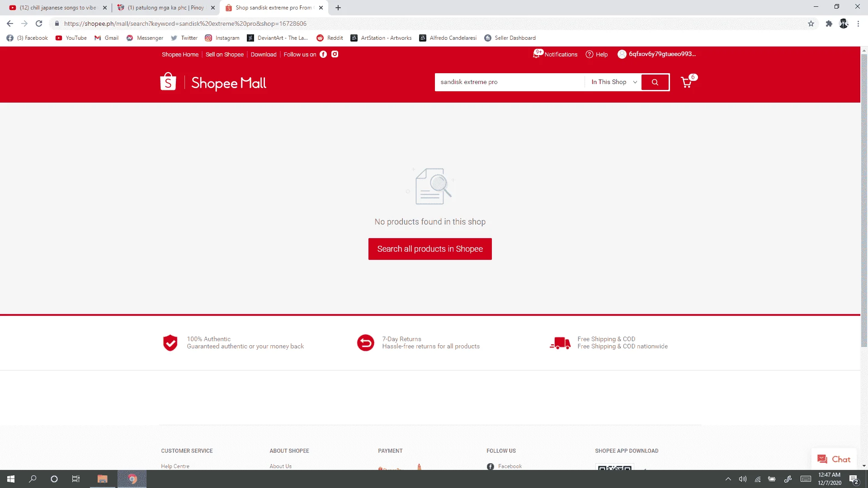Open the Instagram bookmark
This screenshot has height=488, width=868.
[222, 38]
